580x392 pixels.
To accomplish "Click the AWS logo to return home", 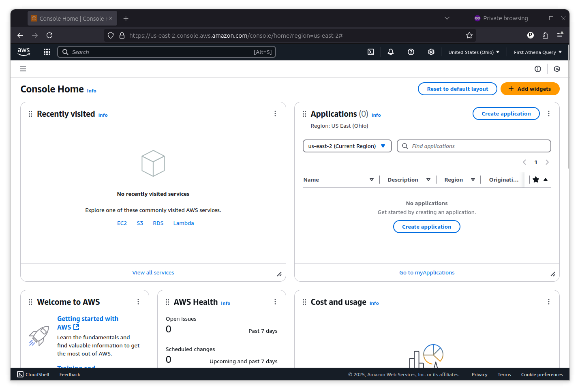I will pos(24,52).
